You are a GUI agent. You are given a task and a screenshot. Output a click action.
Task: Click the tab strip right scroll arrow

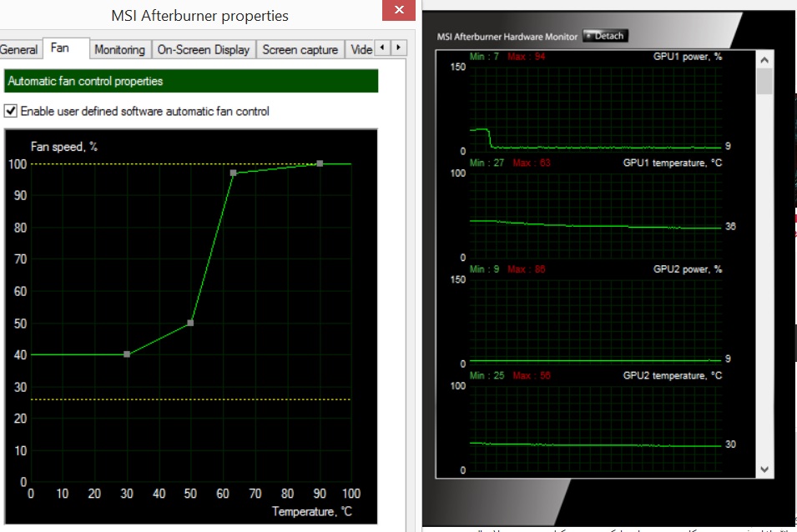pos(399,48)
